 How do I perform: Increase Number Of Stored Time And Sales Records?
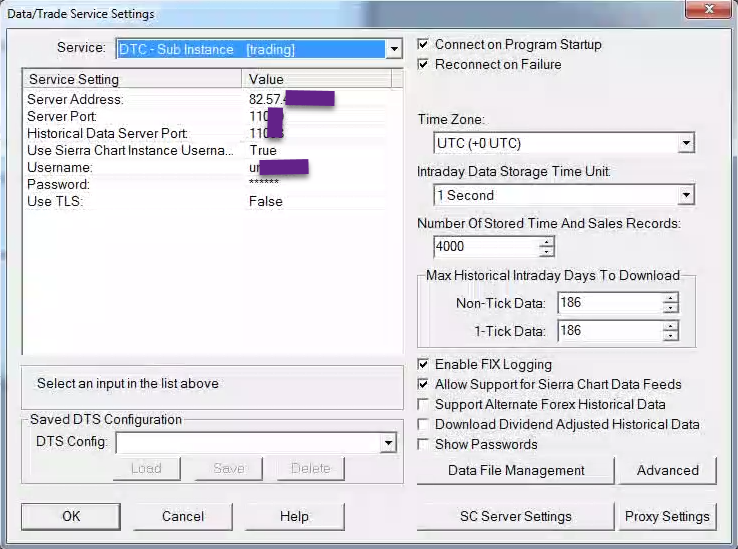546,242
